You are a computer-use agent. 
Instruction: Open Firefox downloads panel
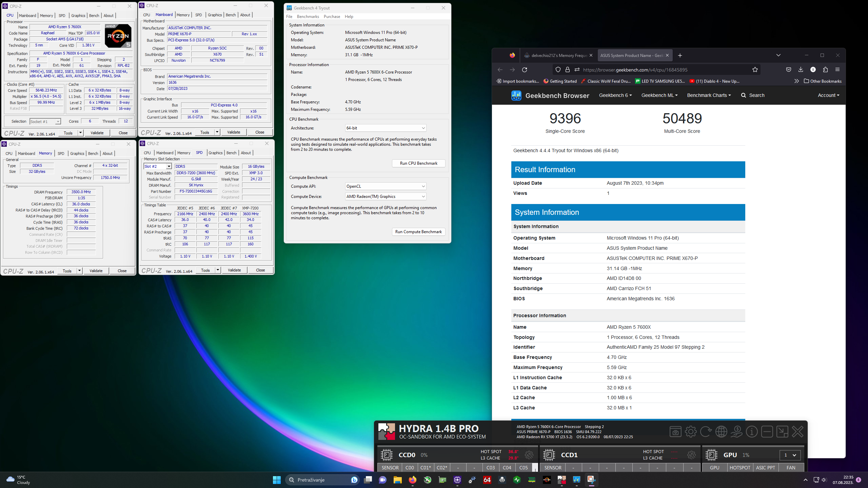[x=801, y=70]
